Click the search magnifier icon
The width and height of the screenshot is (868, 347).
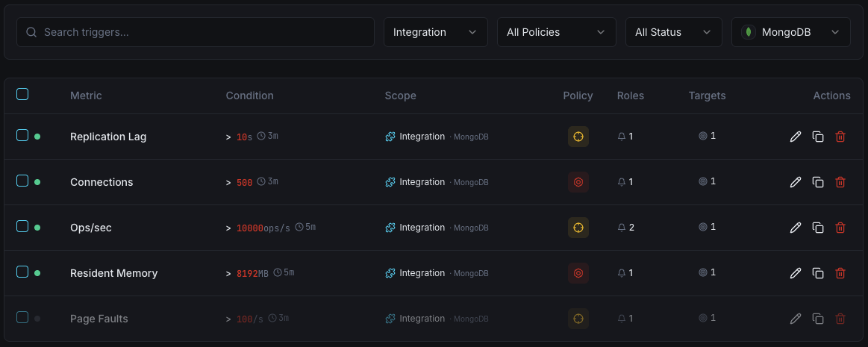pos(31,32)
